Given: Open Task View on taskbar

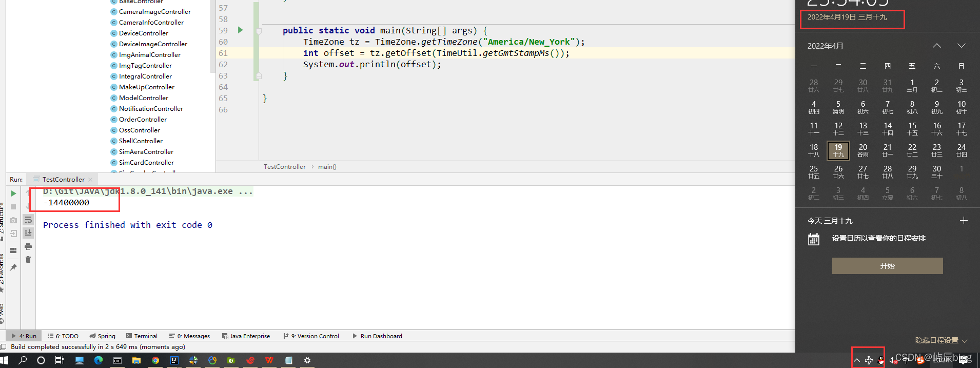Looking at the screenshot, I should (x=60, y=360).
